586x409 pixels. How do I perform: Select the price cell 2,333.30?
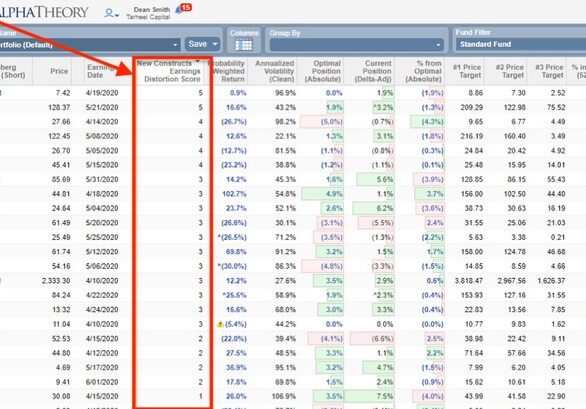56,281
